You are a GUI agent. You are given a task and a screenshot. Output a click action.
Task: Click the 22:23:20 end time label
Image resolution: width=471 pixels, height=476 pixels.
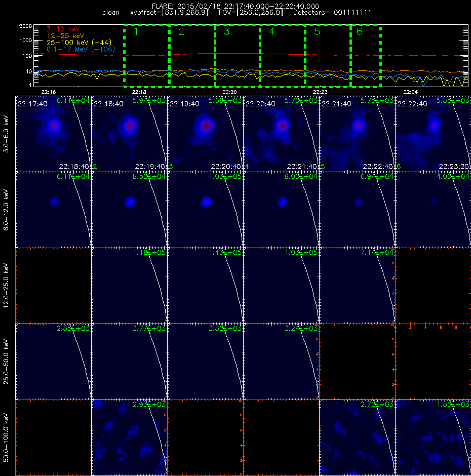click(454, 167)
